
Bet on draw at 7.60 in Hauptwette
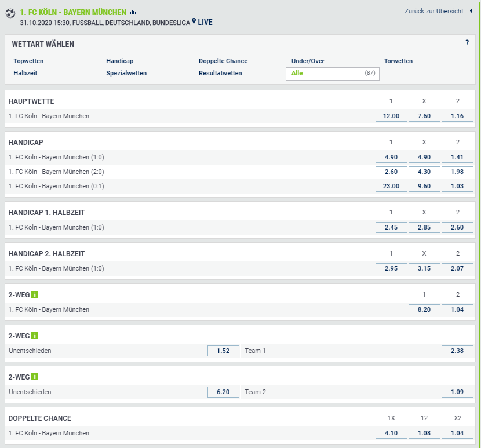[x=424, y=116]
